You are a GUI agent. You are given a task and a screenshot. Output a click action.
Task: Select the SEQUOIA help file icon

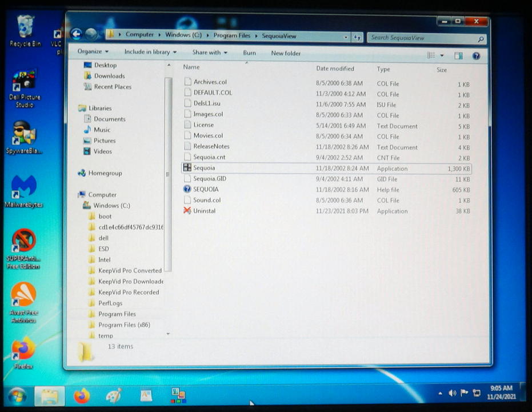tap(187, 189)
